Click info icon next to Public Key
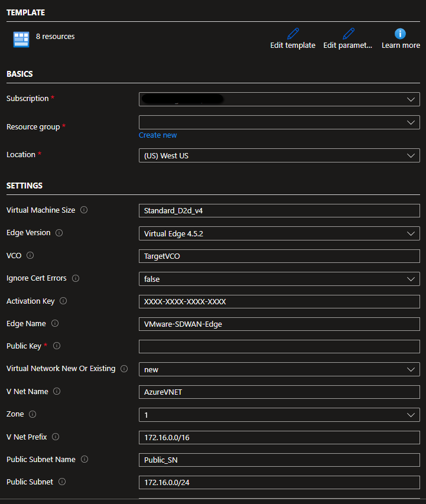The width and height of the screenshot is (426, 504). [x=57, y=346]
